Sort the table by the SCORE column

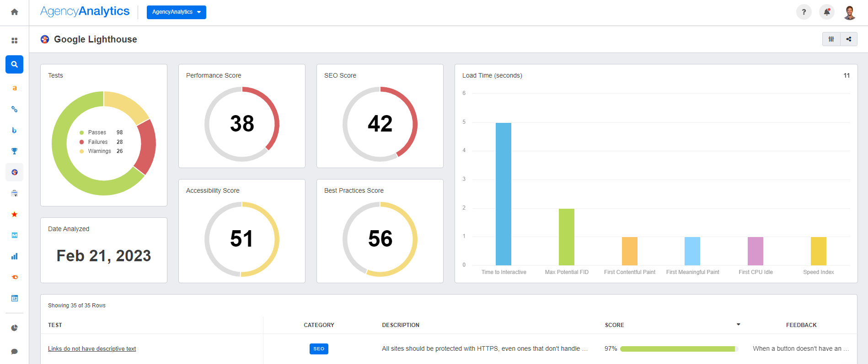pos(614,325)
